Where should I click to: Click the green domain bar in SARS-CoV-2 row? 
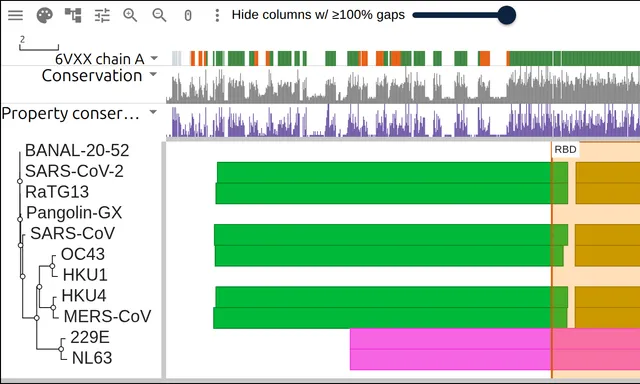[x=392, y=173]
